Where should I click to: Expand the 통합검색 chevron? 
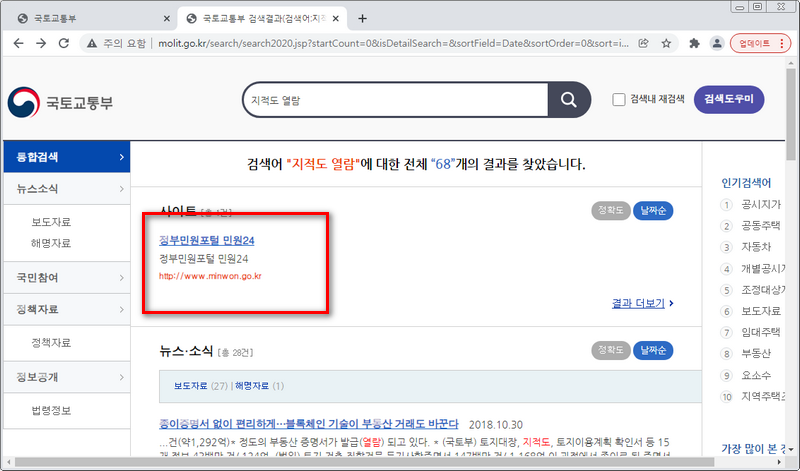[x=121, y=157]
